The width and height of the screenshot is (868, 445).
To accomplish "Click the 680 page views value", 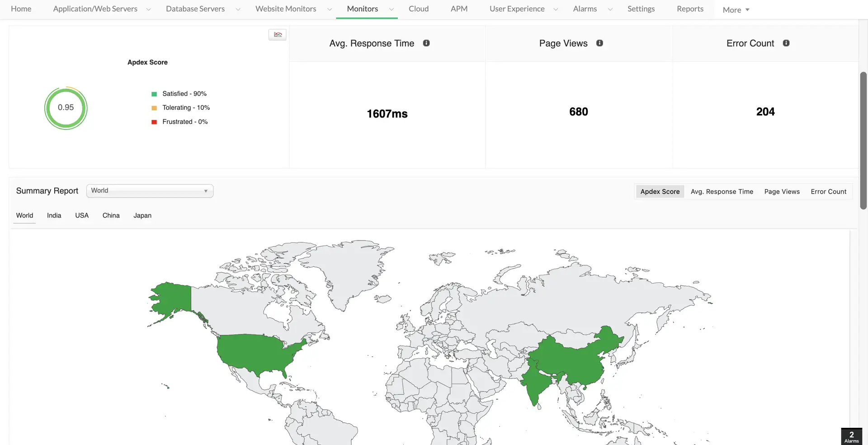I will 579,112.
